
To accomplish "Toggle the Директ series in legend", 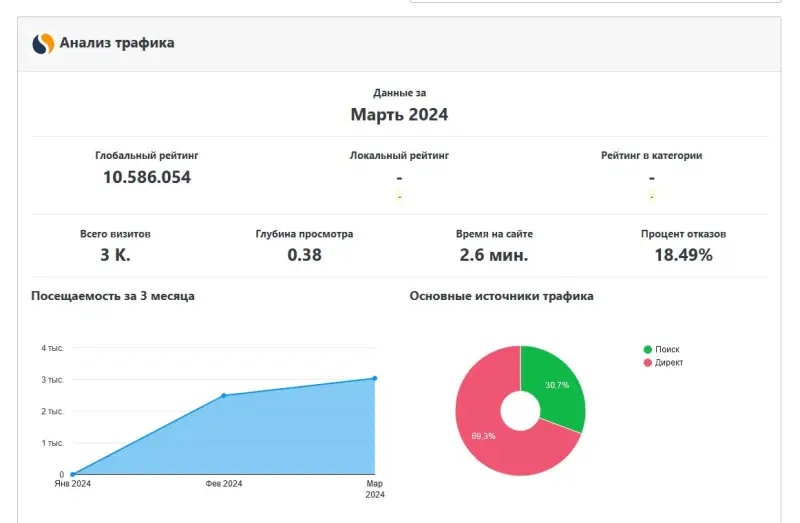I will coord(669,362).
